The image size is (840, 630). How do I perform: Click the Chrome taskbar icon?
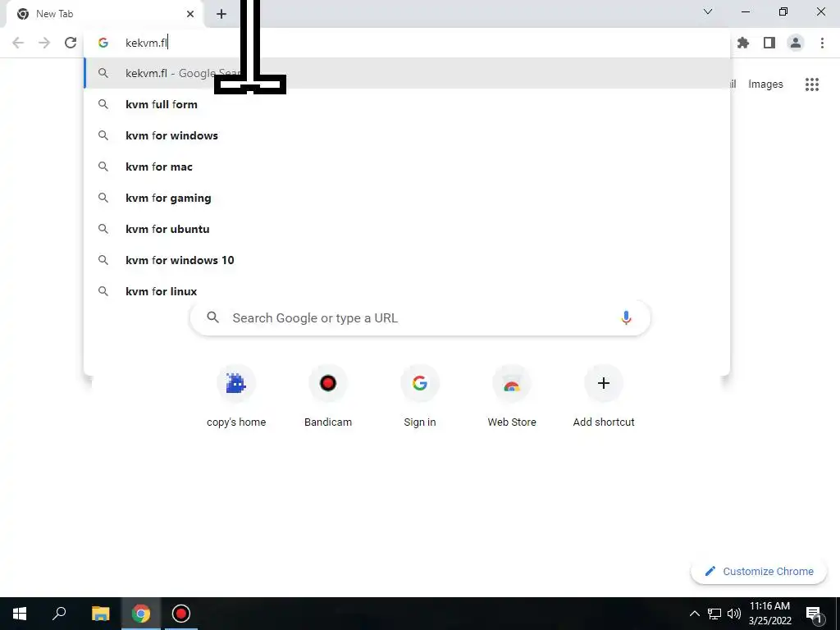(x=141, y=614)
